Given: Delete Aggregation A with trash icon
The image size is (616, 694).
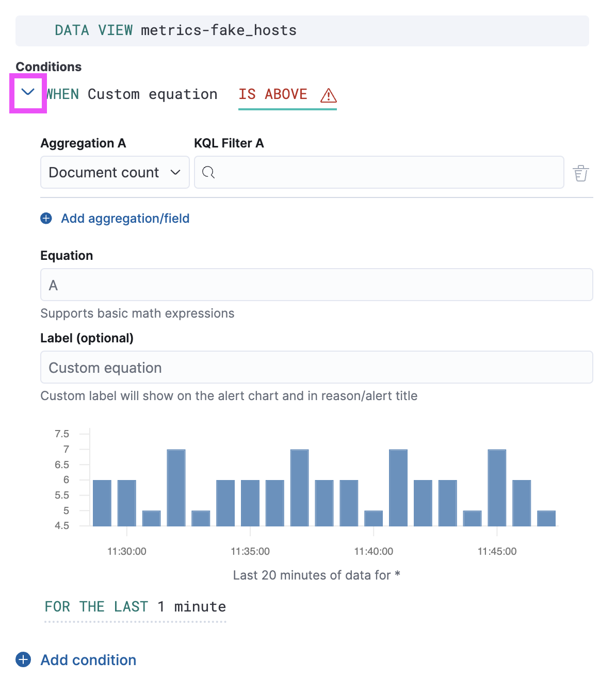Looking at the screenshot, I should (580, 173).
